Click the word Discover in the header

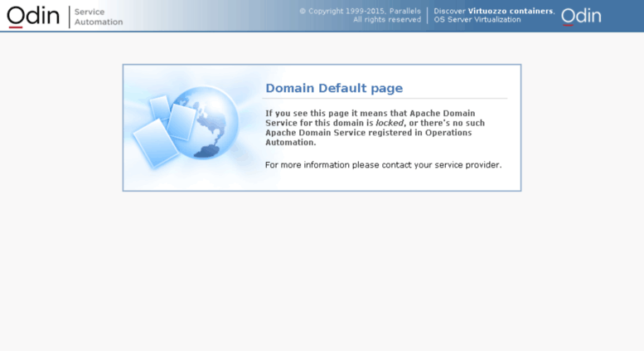point(449,11)
